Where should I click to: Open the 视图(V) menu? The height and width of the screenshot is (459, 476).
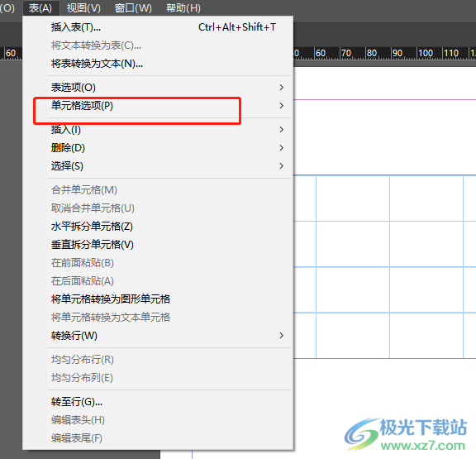[x=83, y=8]
